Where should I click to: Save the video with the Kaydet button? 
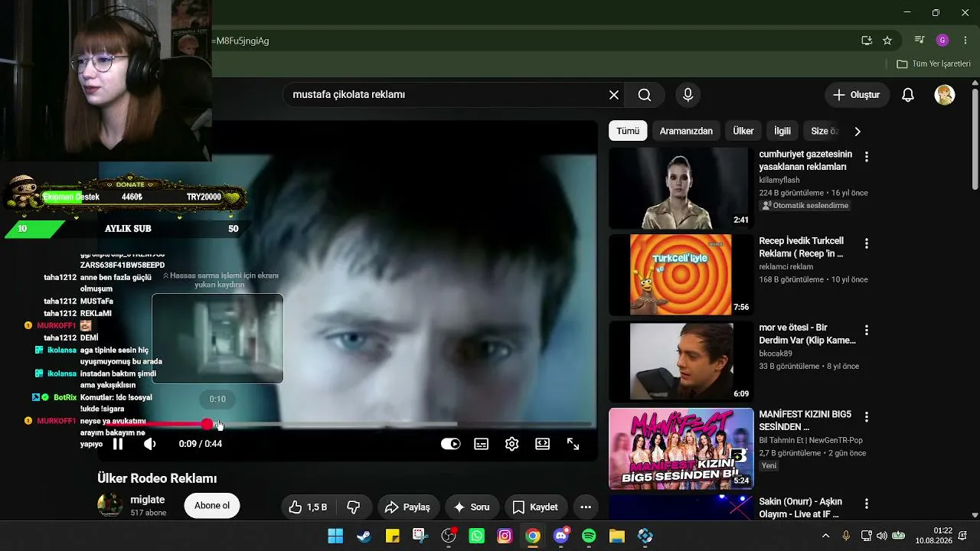coord(535,507)
